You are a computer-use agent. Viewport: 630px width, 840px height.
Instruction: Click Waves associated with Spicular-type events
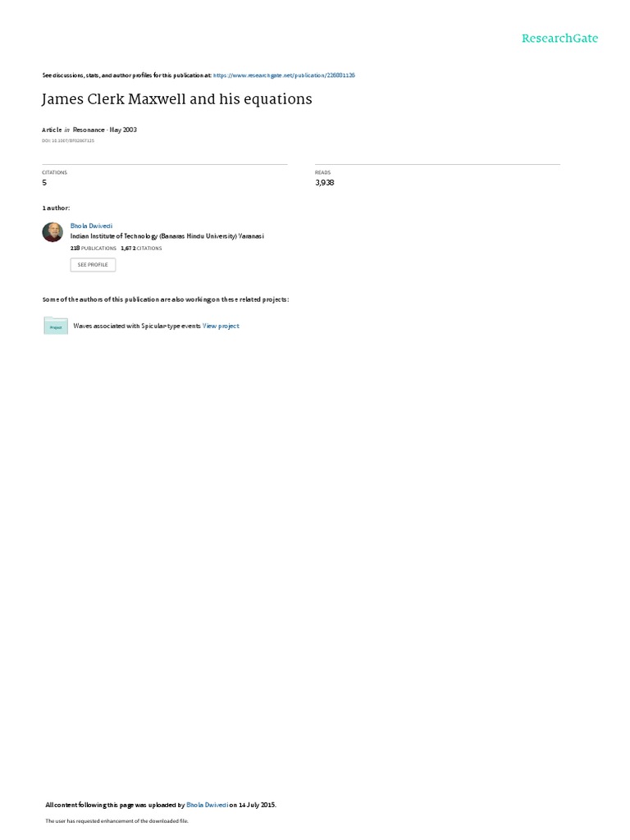(x=137, y=326)
